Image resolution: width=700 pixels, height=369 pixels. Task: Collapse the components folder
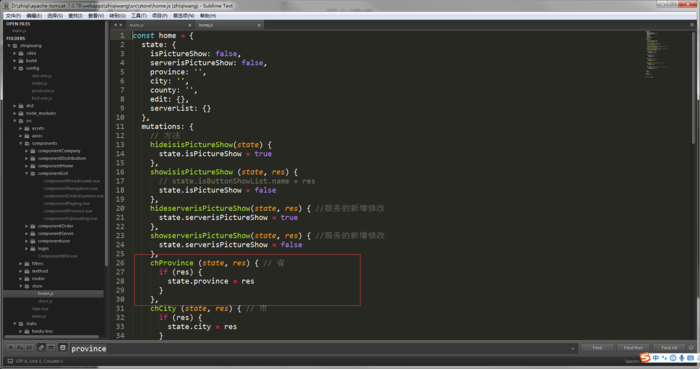tap(21, 143)
